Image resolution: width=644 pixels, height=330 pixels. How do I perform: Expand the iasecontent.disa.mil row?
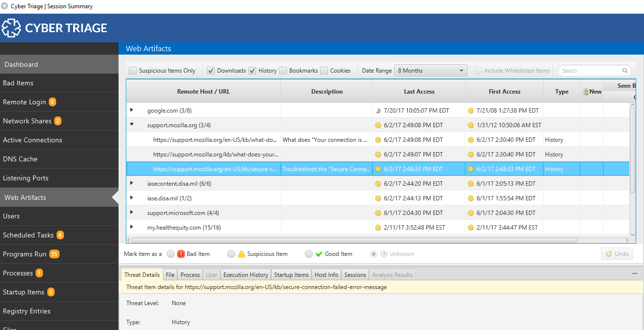click(132, 183)
